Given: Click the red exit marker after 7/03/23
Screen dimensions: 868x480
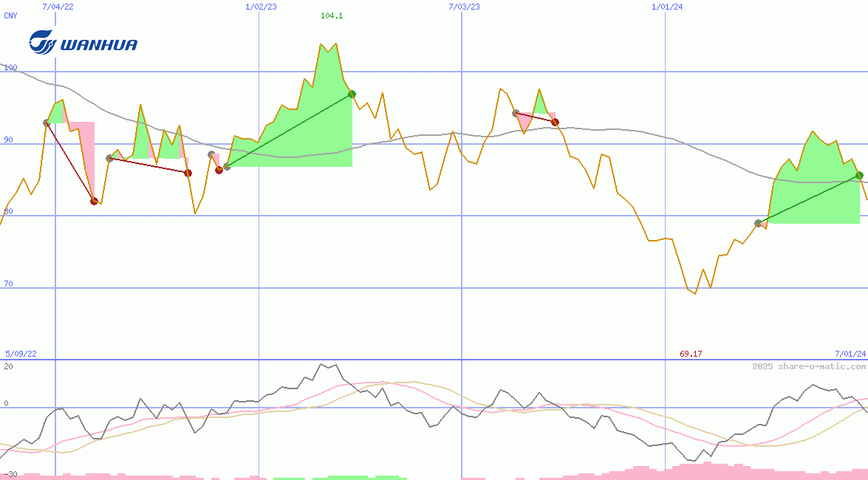Looking at the screenshot, I should (x=556, y=123).
